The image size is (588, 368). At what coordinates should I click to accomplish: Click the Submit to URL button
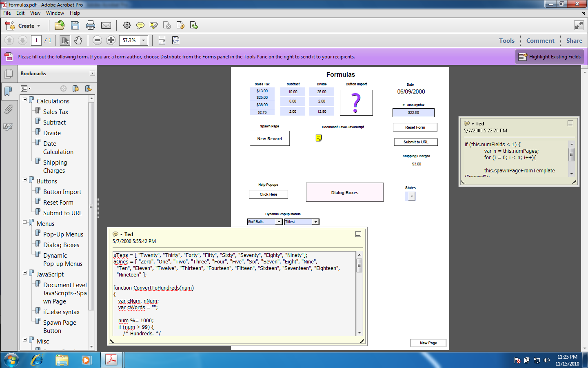tap(416, 142)
